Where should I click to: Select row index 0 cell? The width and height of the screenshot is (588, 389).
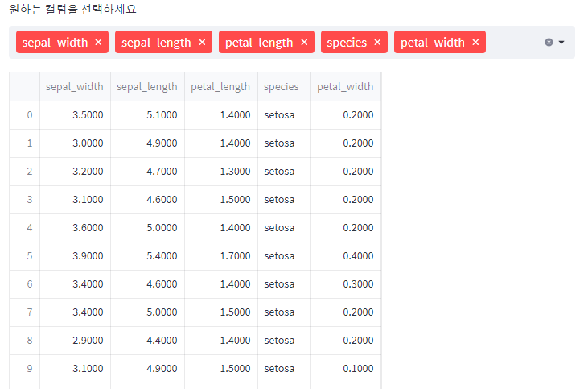coord(25,115)
